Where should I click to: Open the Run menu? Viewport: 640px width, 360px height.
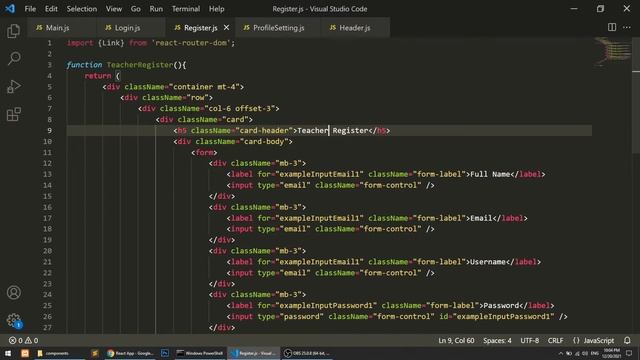click(x=156, y=9)
